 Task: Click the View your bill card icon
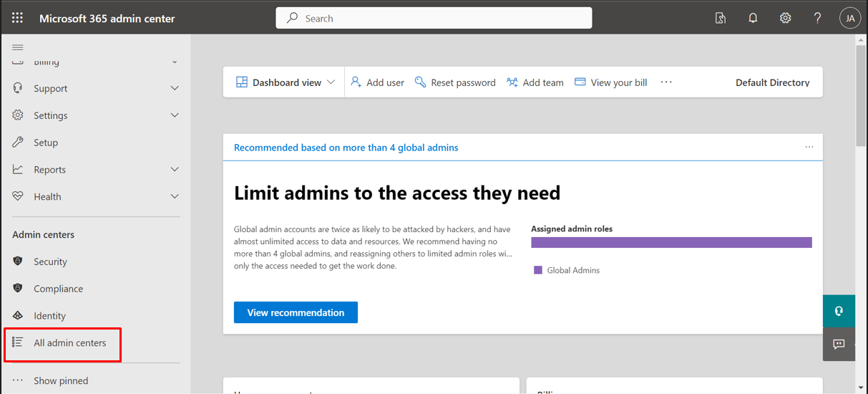pyautogui.click(x=580, y=82)
